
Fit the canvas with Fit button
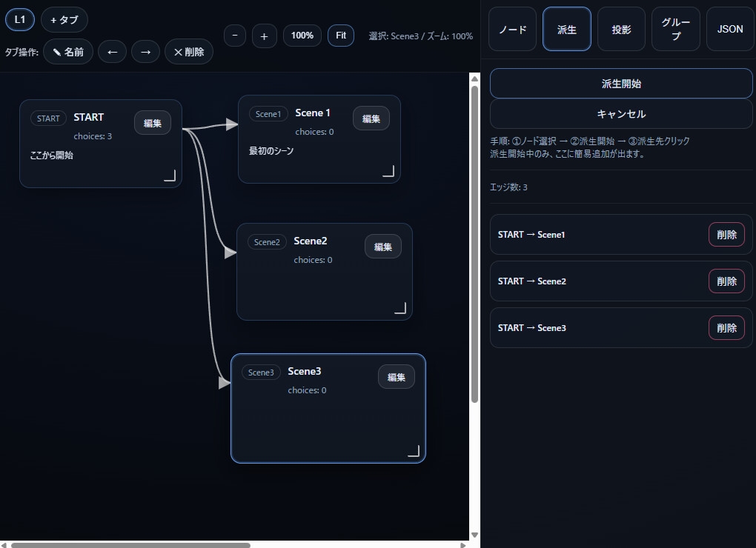click(x=341, y=36)
